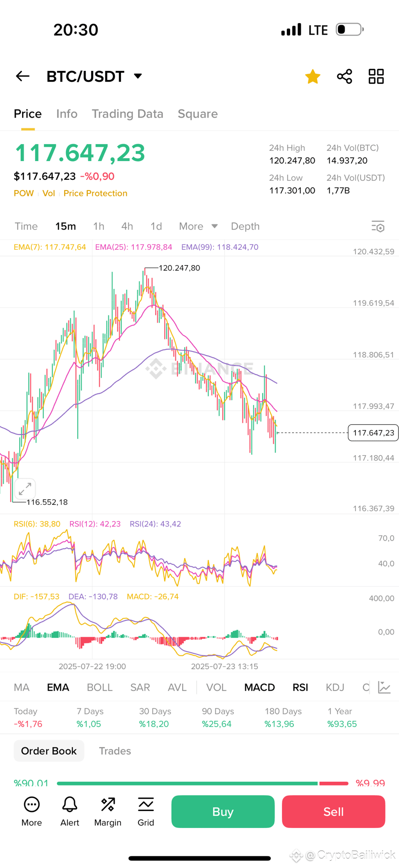The height and width of the screenshot is (868, 399).
Task: Open the share icon
Action: pyautogui.click(x=345, y=76)
